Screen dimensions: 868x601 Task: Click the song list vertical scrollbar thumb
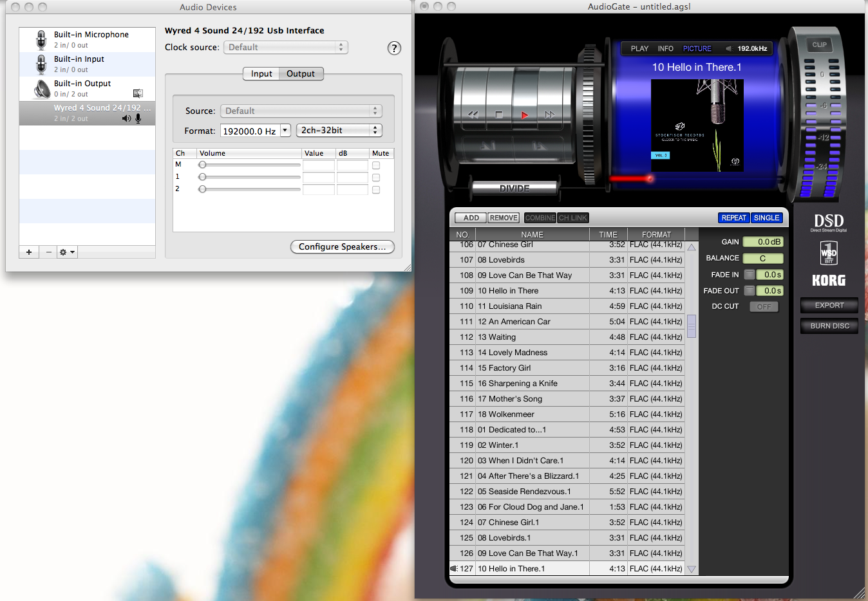(692, 326)
